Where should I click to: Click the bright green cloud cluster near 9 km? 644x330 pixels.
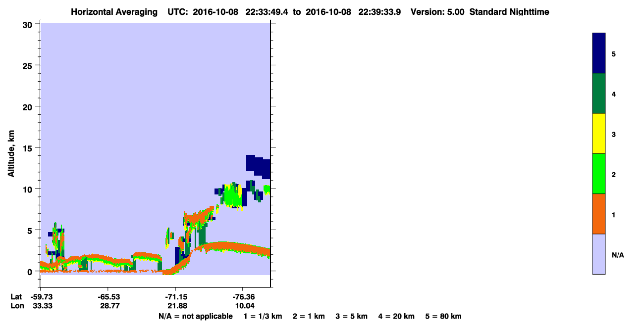click(233, 196)
